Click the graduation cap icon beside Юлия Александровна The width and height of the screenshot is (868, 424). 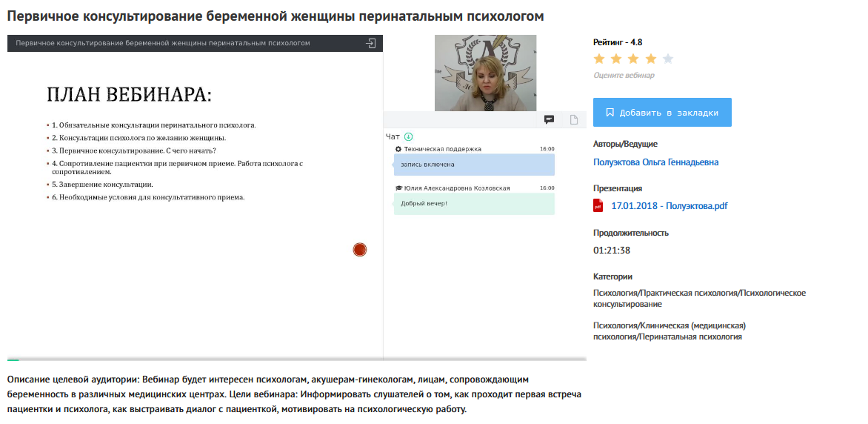[398, 188]
